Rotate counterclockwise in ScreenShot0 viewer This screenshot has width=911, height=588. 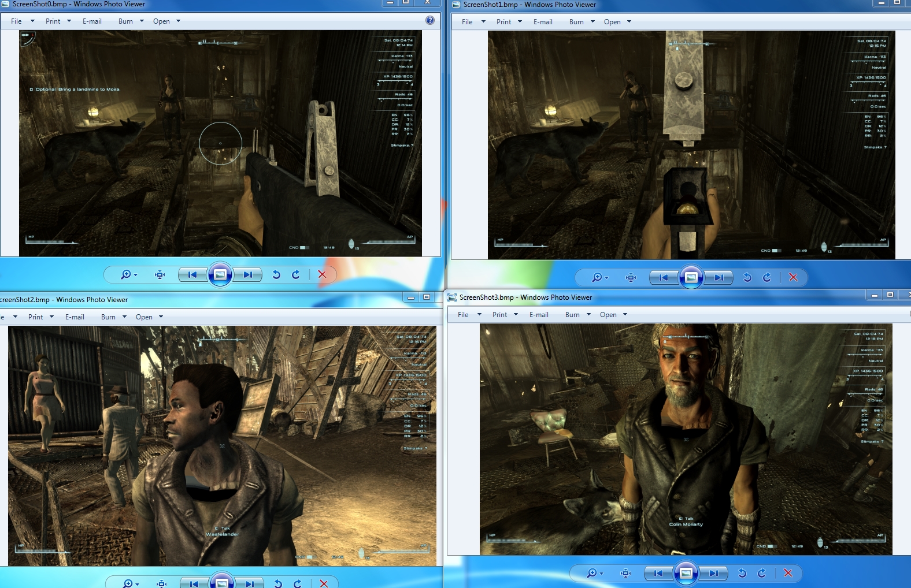point(276,275)
